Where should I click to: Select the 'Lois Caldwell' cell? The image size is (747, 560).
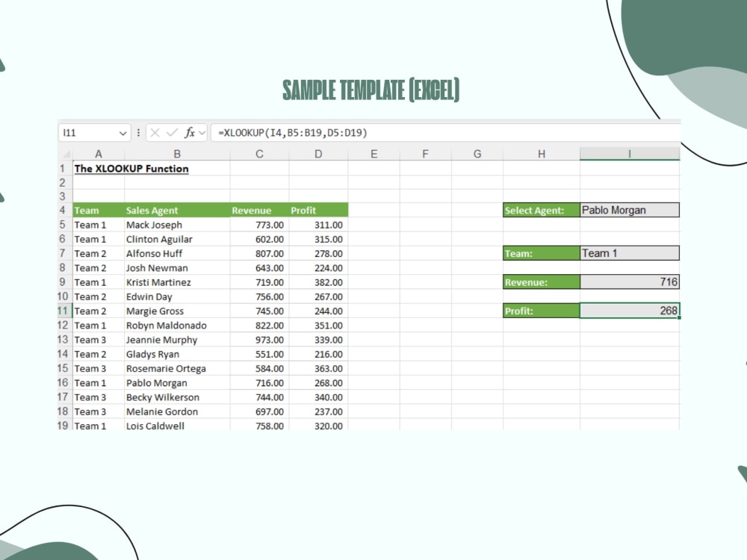click(x=177, y=425)
